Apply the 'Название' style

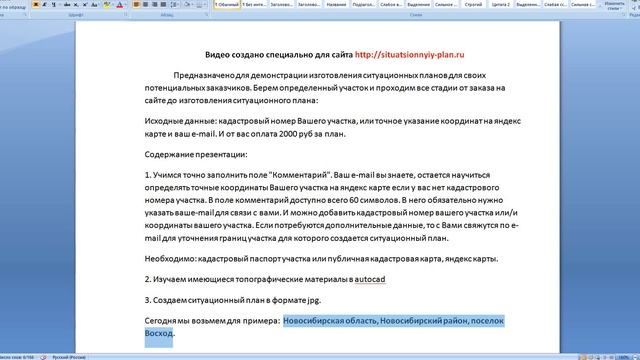pos(336,4)
